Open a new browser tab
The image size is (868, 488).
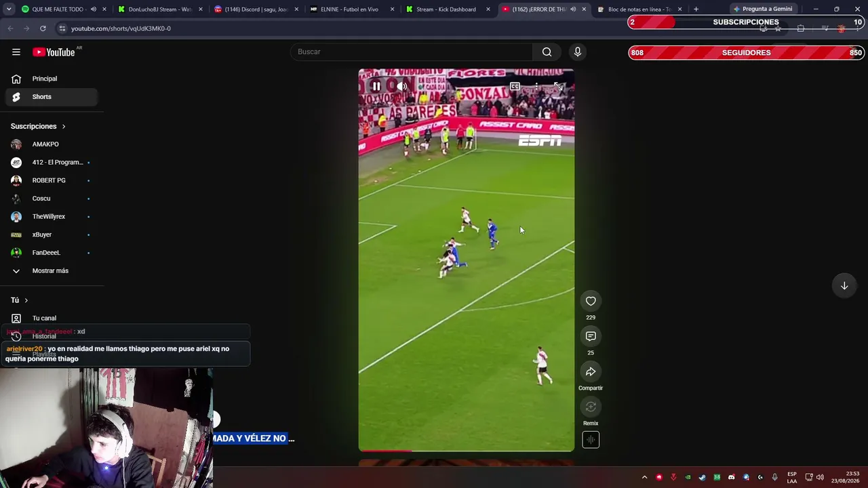pyautogui.click(x=696, y=9)
